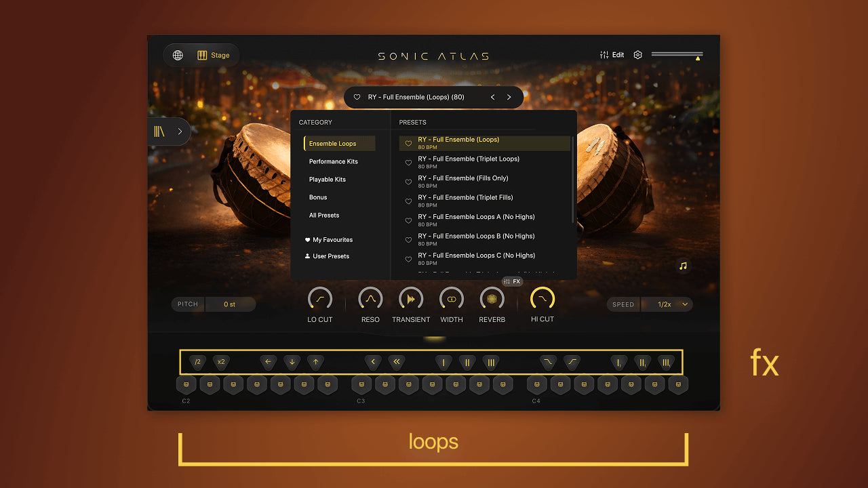Click the music note icon

(683, 266)
